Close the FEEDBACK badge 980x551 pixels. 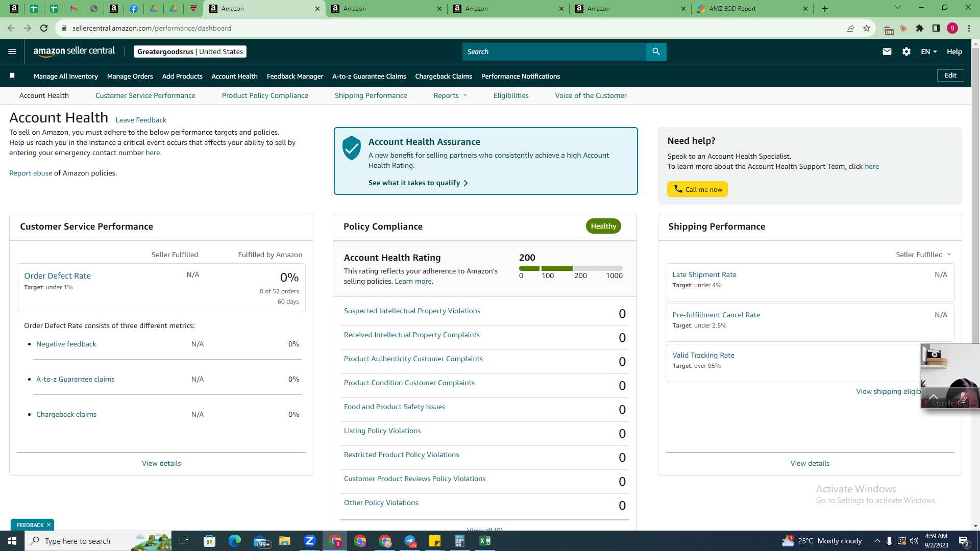point(49,525)
